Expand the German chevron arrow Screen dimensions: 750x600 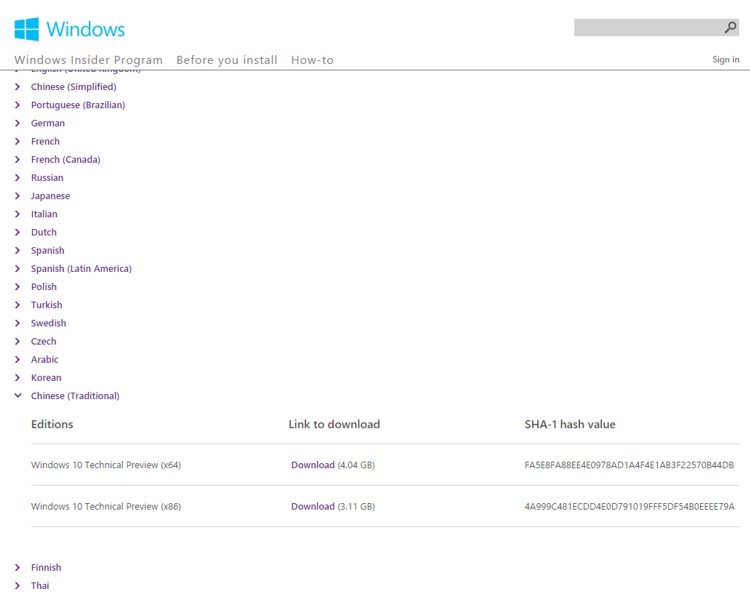pyautogui.click(x=18, y=123)
